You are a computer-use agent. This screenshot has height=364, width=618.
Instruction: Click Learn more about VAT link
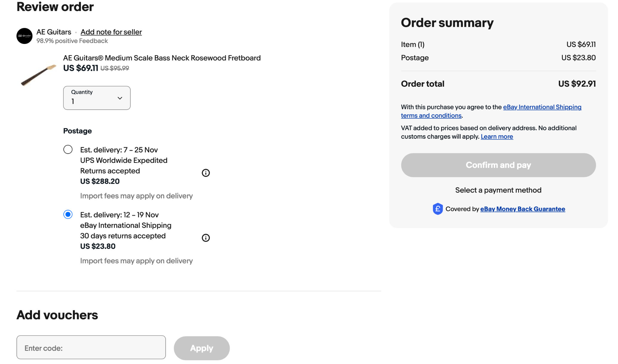click(x=497, y=137)
